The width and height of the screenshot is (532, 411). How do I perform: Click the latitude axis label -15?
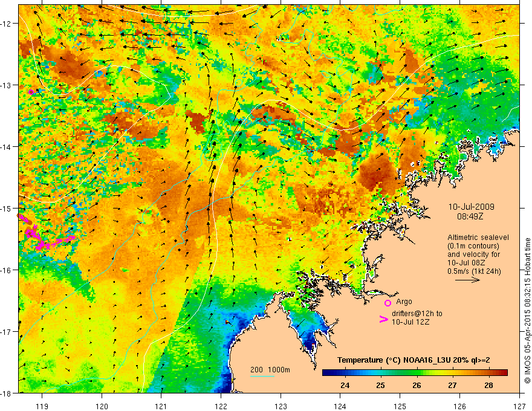point(7,208)
